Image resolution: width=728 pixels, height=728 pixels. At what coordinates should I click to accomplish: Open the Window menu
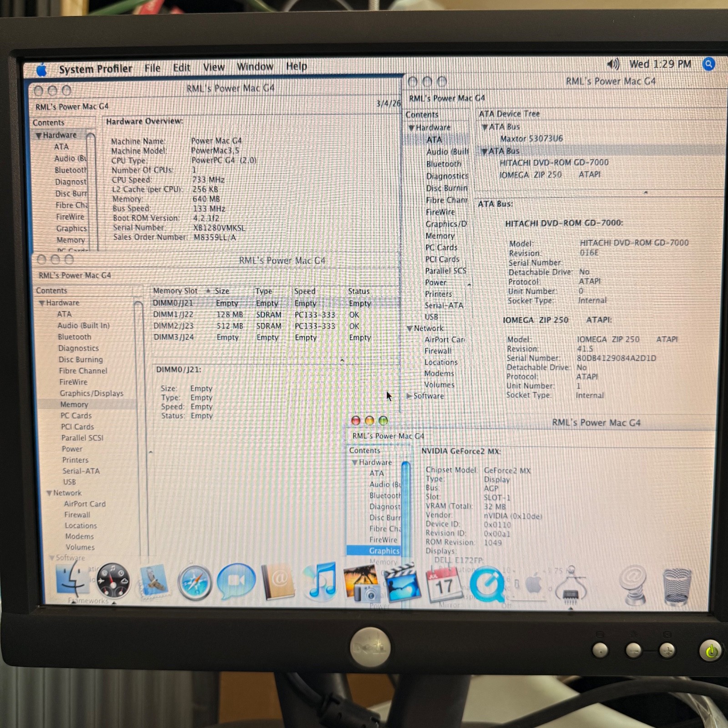(x=255, y=66)
